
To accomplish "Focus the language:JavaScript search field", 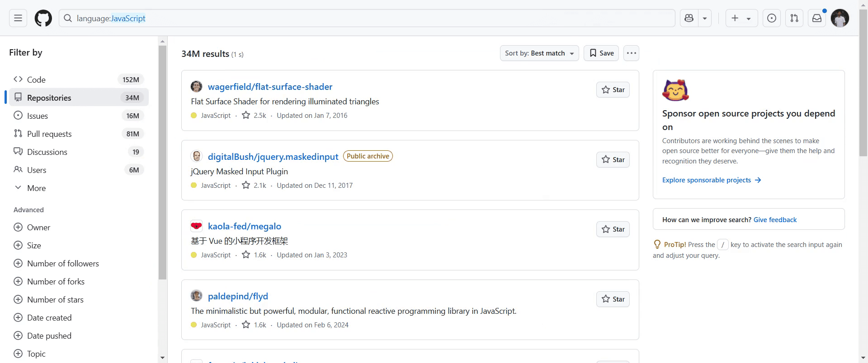I will pos(367,18).
